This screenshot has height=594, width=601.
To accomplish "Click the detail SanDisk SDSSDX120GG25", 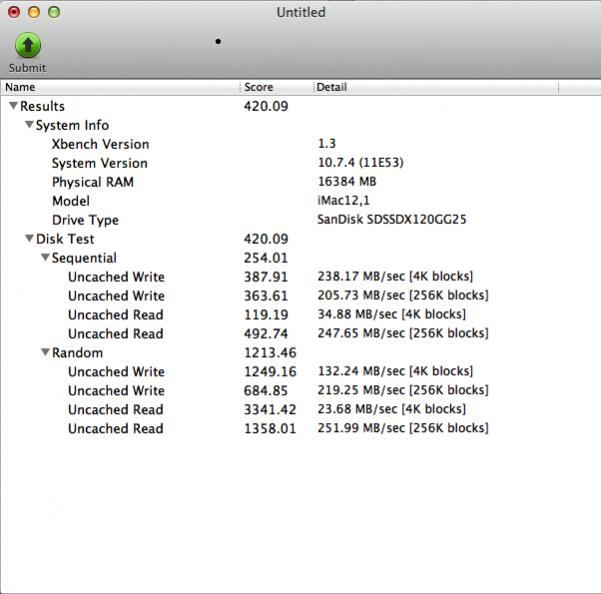I will 392,219.
